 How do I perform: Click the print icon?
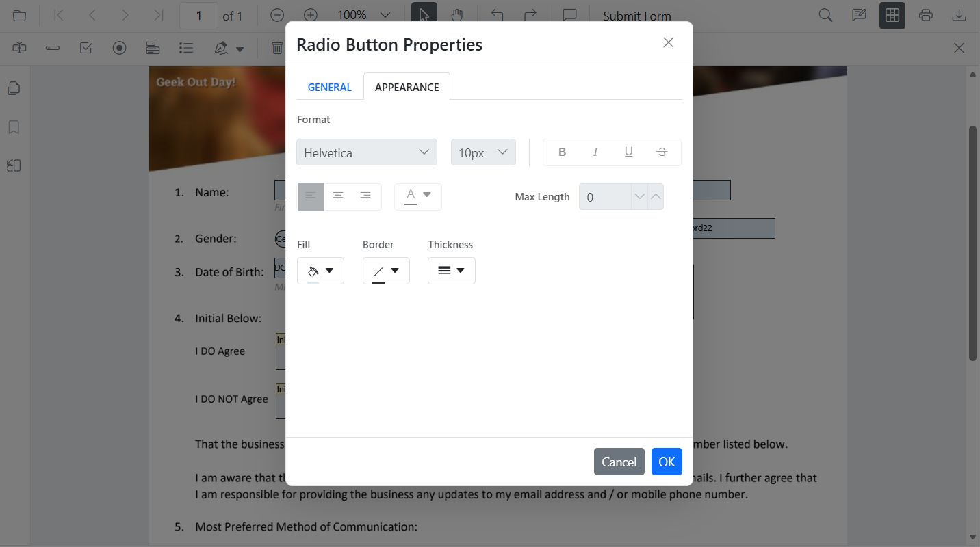926,14
